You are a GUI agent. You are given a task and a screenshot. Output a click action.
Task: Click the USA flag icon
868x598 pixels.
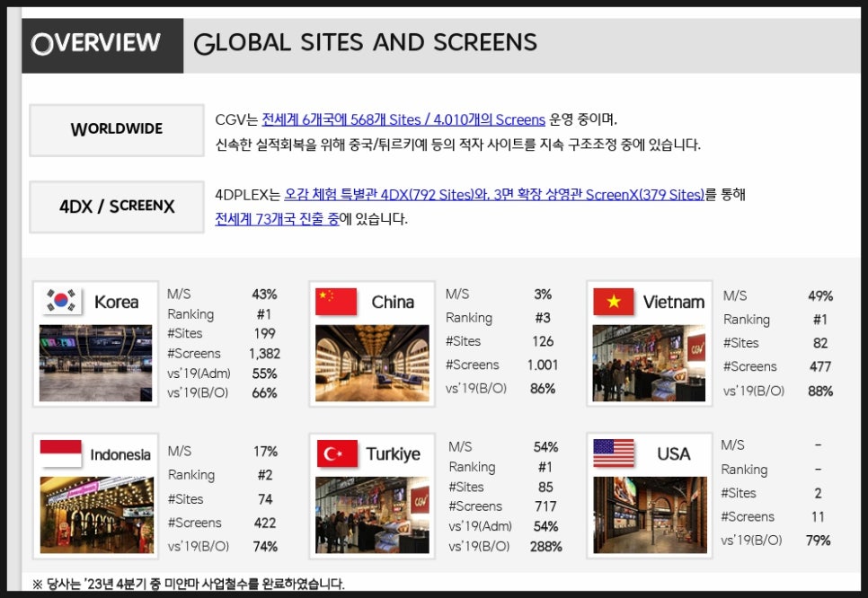614,453
